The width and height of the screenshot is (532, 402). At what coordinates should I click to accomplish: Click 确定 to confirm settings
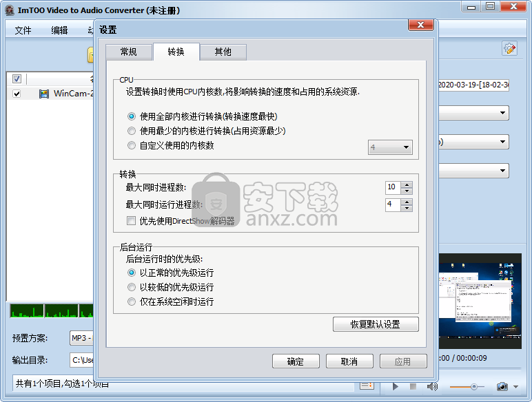click(x=296, y=361)
